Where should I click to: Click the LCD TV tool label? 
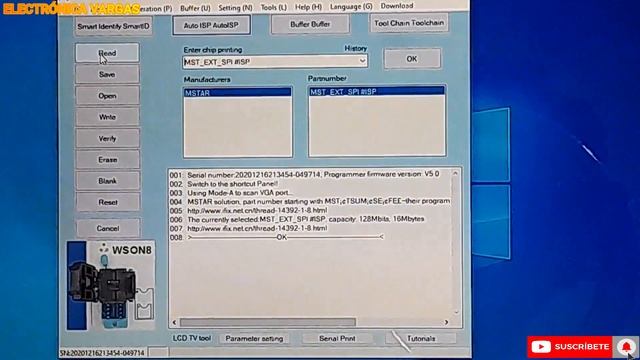point(192,338)
